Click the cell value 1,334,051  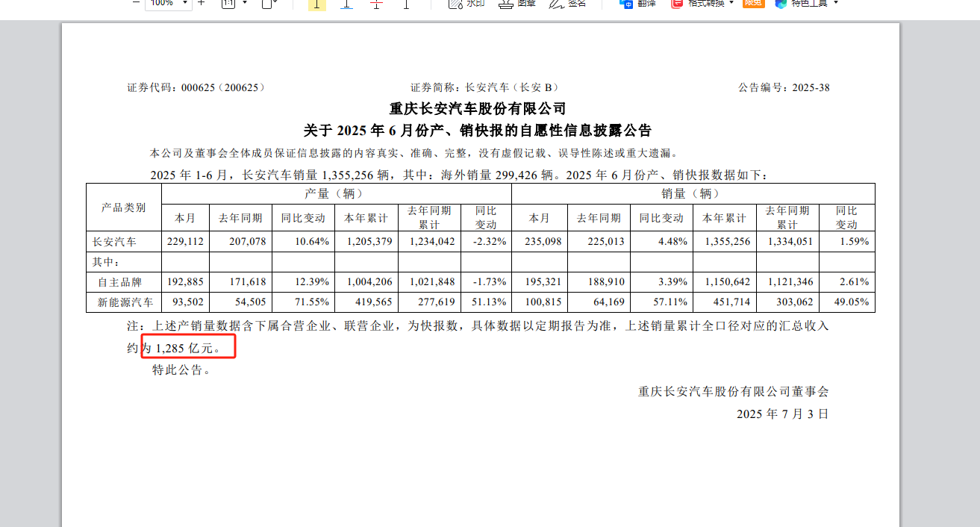click(790, 242)
